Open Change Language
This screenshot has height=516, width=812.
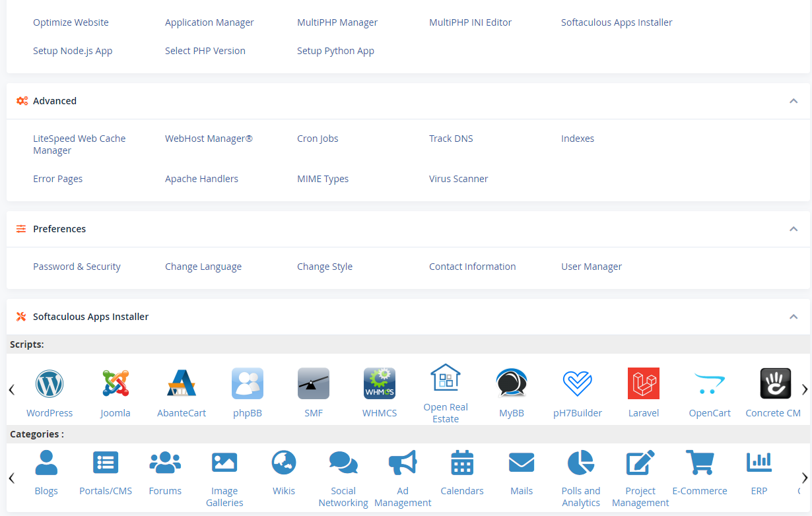(x=203, y=267)
